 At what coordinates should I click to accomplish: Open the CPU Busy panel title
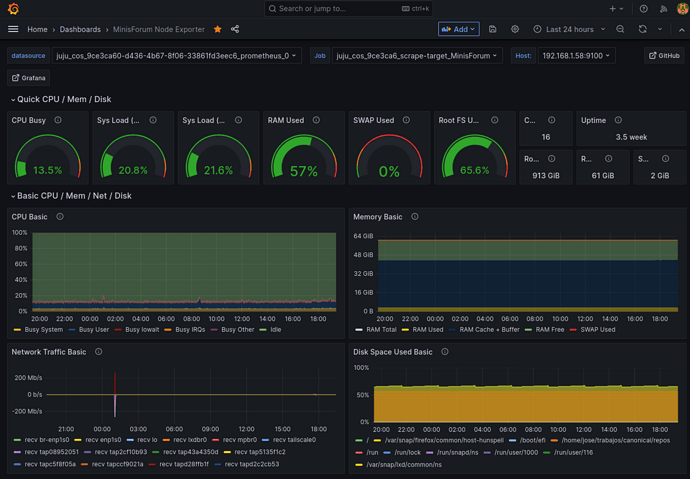(x=29, y=120)
